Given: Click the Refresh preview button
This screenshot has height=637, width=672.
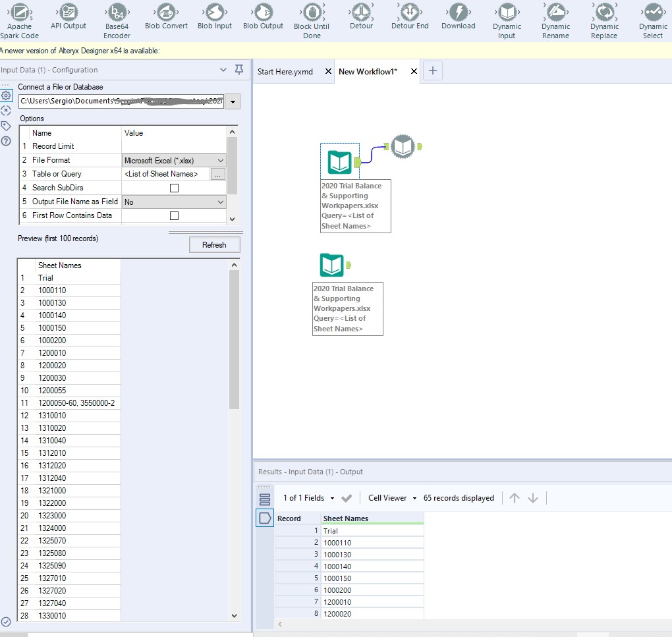Looking at the screenshot, I should 214,245.
